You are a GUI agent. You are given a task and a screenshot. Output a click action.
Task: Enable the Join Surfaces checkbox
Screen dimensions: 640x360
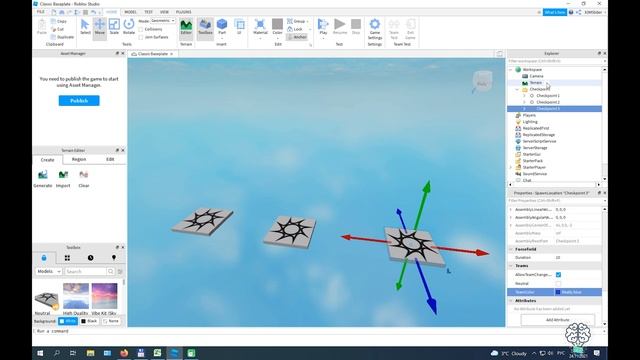pos(141,37)
